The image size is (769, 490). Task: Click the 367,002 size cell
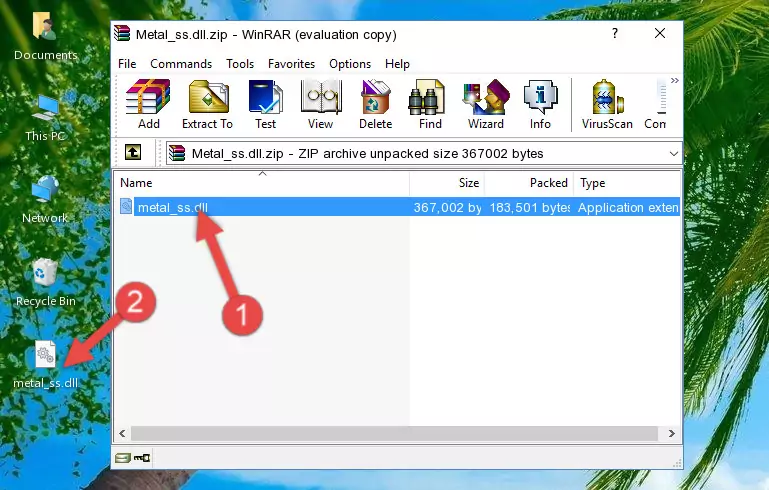[x=447, y=207]
